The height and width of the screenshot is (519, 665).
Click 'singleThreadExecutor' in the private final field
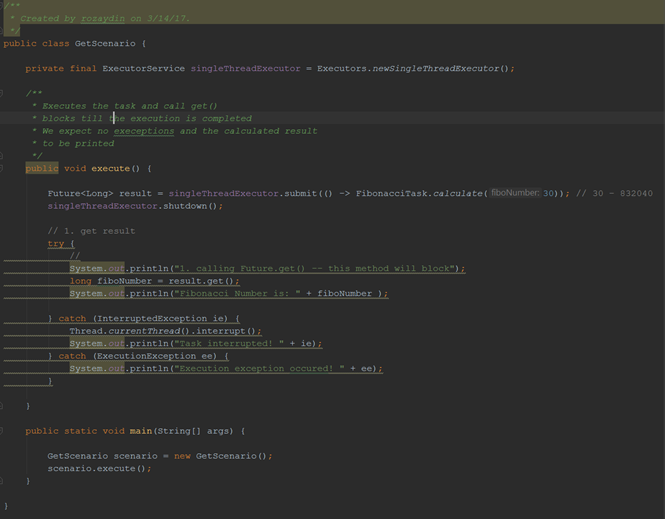tap(246, 68)
